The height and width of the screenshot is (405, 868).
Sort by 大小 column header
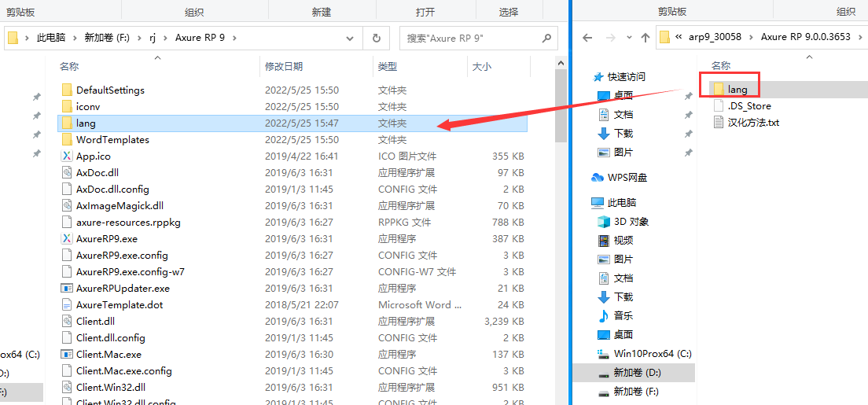[481, 67]
